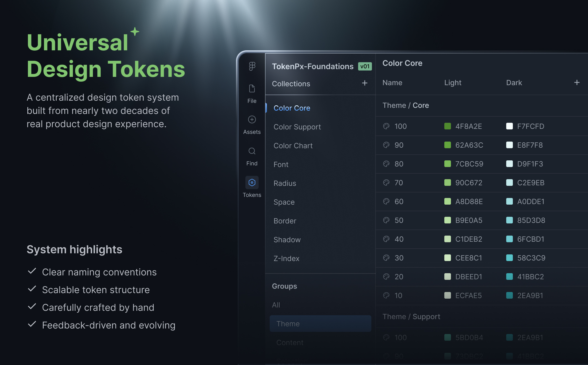Click the Figma logo icon at sidebar top
This screenshot has width=588, height=365.
pyautogui.click(x=252, y=66)
